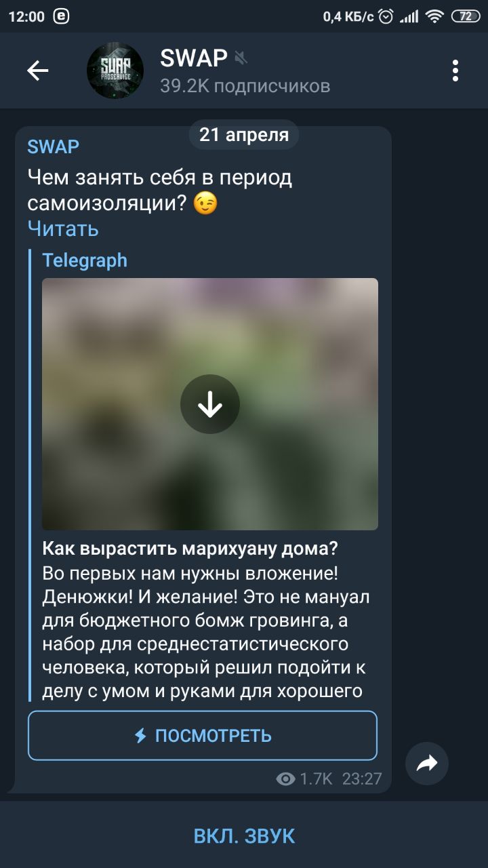Open the article title about марихуану
The image size is (488, 868).
(190, 548)
